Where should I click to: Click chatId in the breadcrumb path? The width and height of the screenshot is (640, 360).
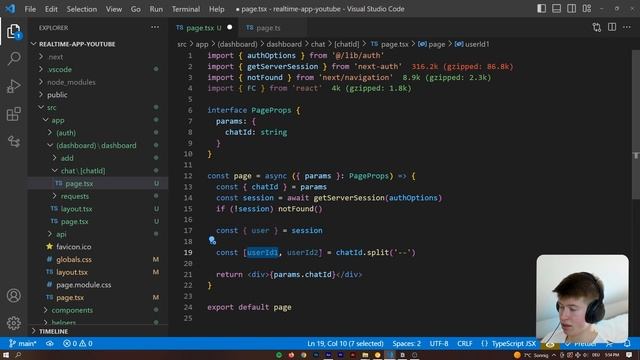(347, 44)
